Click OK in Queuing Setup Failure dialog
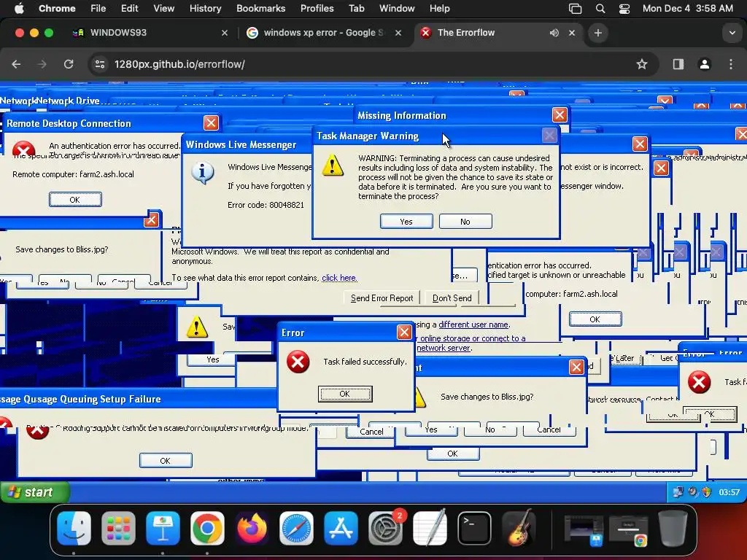This screenshot has height=560, width=747. pyautogui.click(x=166, y=461)
